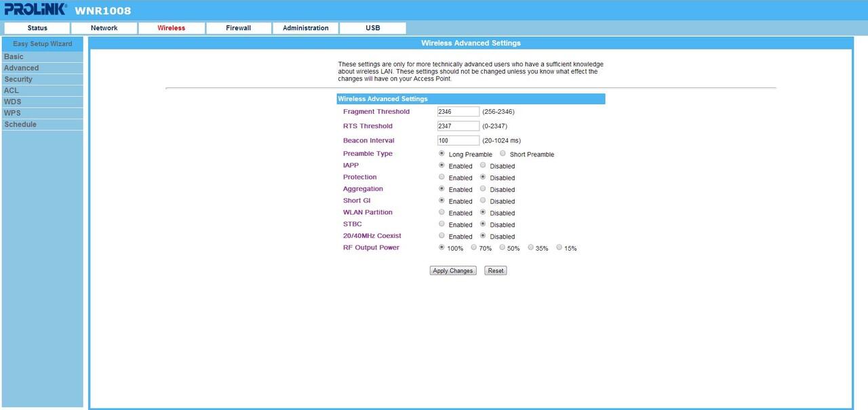This screenshot has height=410, width=868.
Task: Open the Network tab
Action: click(x=104, y=28)
